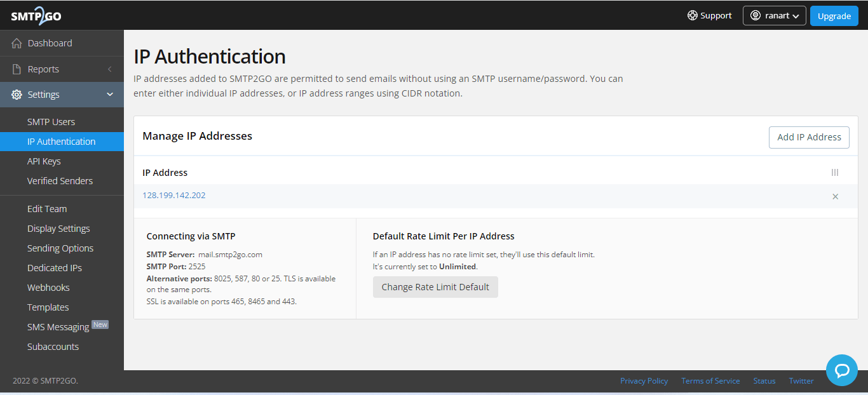Click the SMTP Port 2525 value
Viewport: 868px width, 395px height.
197,267
